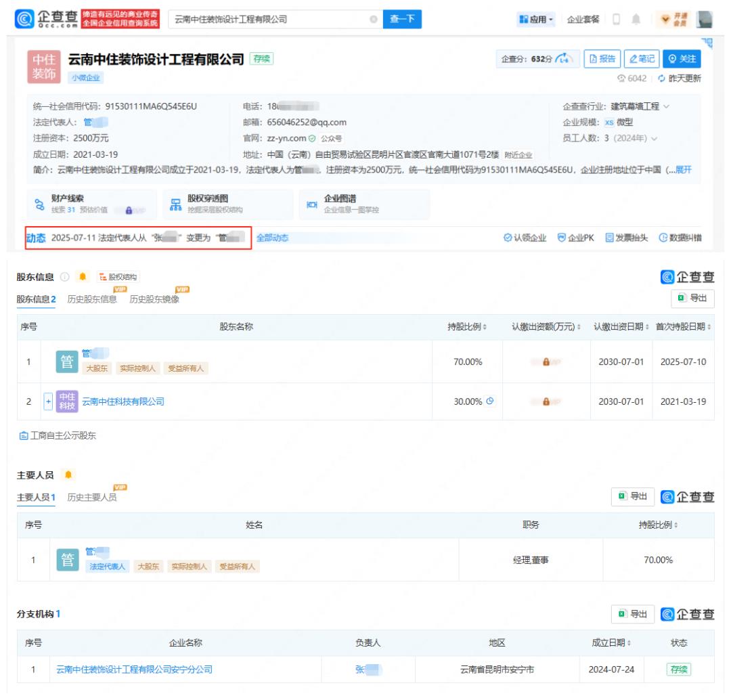
Task: Open 企业套餐 in the header
Action: pos(583,19)
